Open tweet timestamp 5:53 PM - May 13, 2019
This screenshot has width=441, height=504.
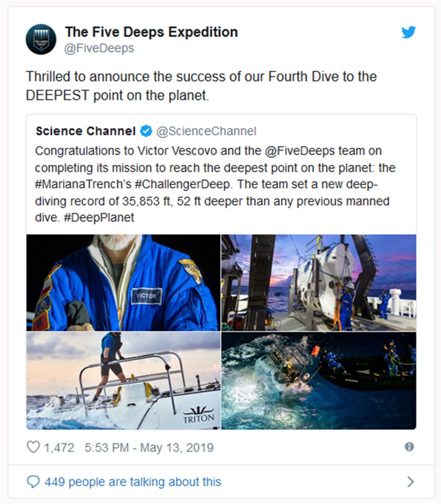tap(149, 447)
